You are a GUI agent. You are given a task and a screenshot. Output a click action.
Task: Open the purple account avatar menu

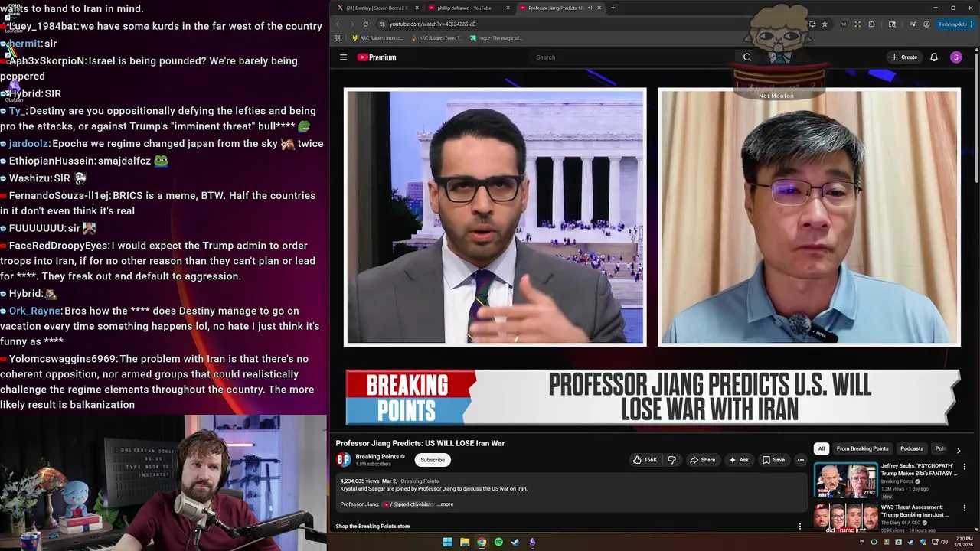point(955,57)
